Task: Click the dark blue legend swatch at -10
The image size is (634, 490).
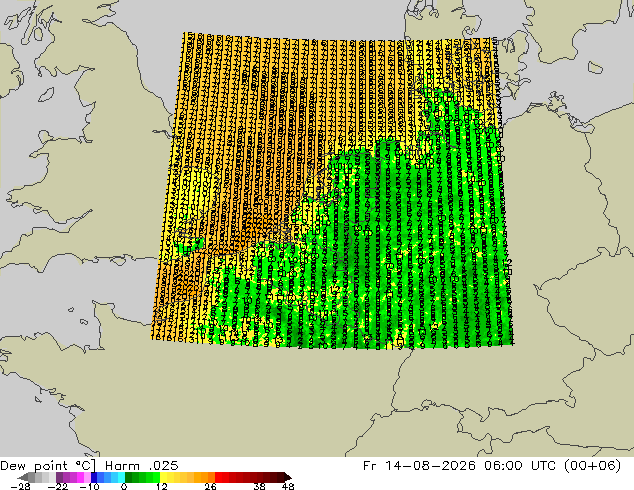Action: tap(94, 477)
